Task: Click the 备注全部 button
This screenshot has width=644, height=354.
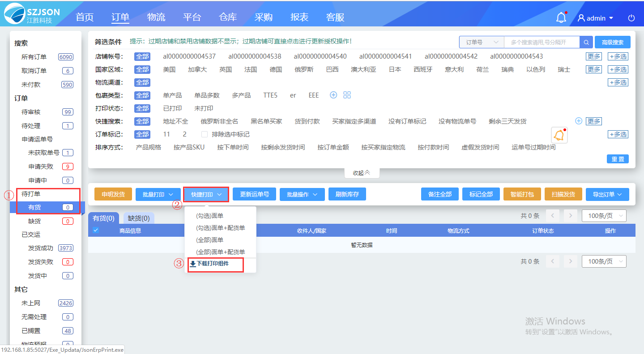Action: (x=440, y=194)
